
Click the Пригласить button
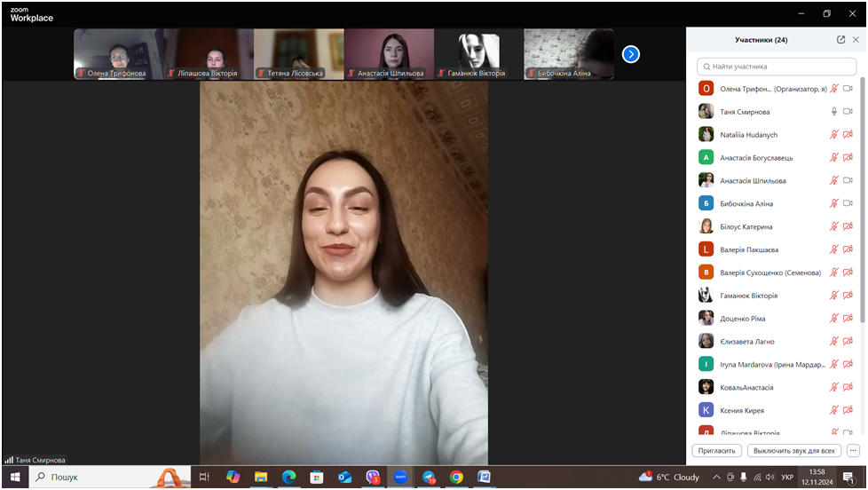point(716,451)
